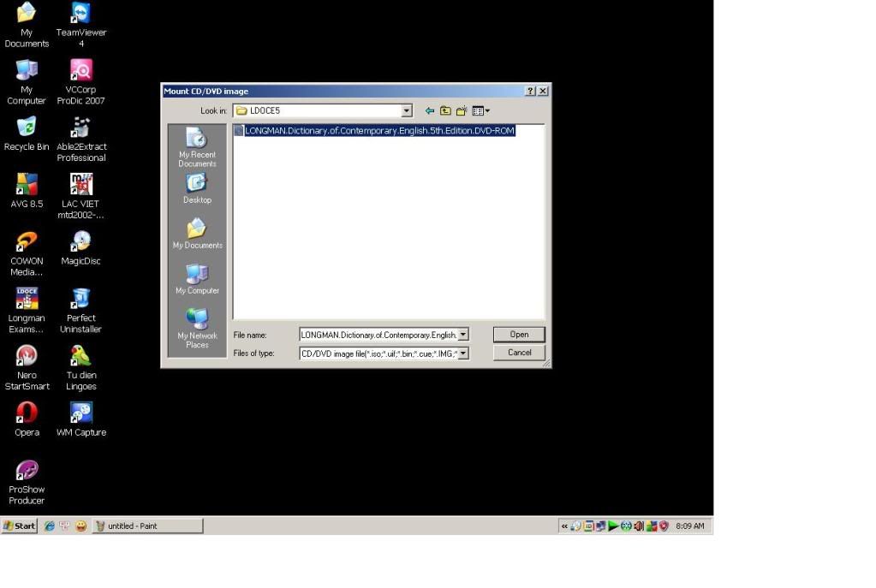Close the Mount CD/DVD image dialog

(543, 91)
